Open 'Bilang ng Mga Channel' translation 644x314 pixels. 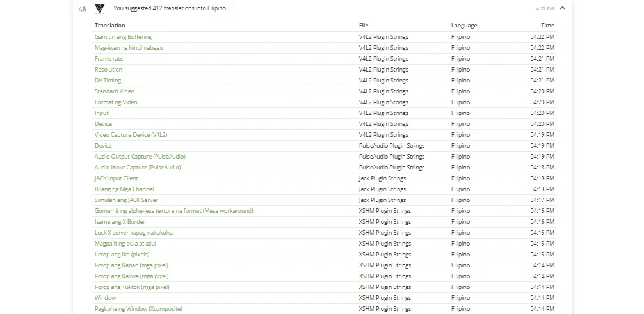click(x=124, y=189)
